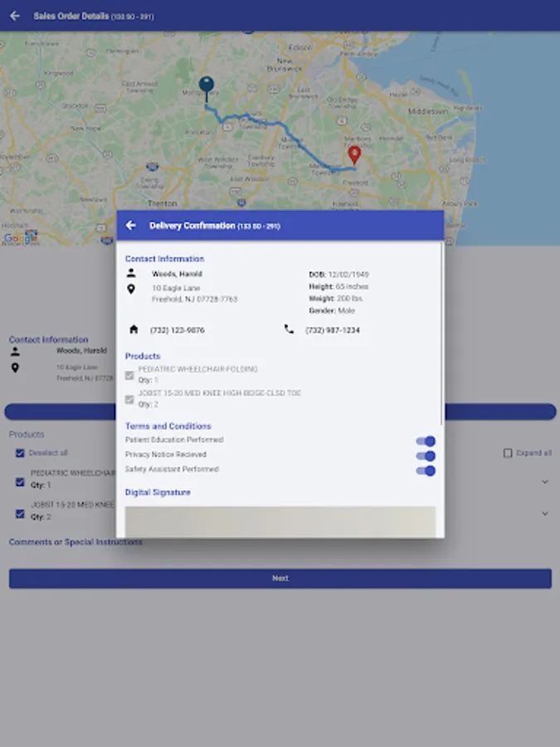Screen dimensions: 560x747
Task: Check the Expand all checkbox
Action: click(508, 452)
